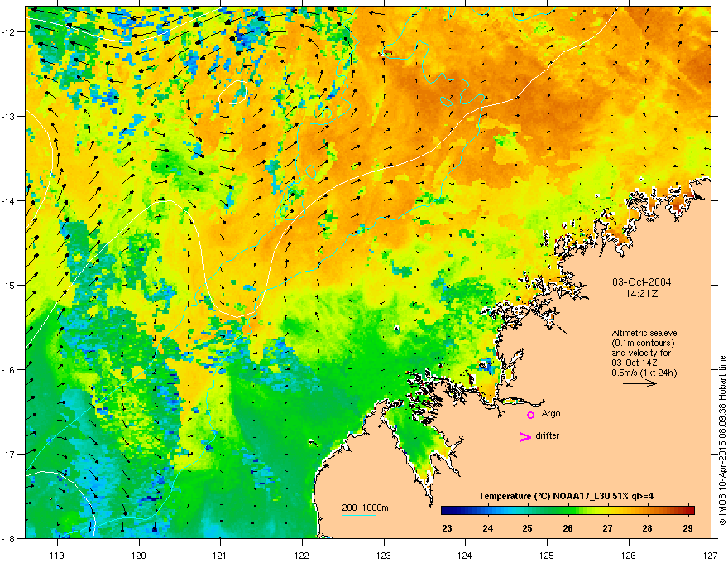Click the colorbar value 23
Screen dimensions: 728x563
447,528
